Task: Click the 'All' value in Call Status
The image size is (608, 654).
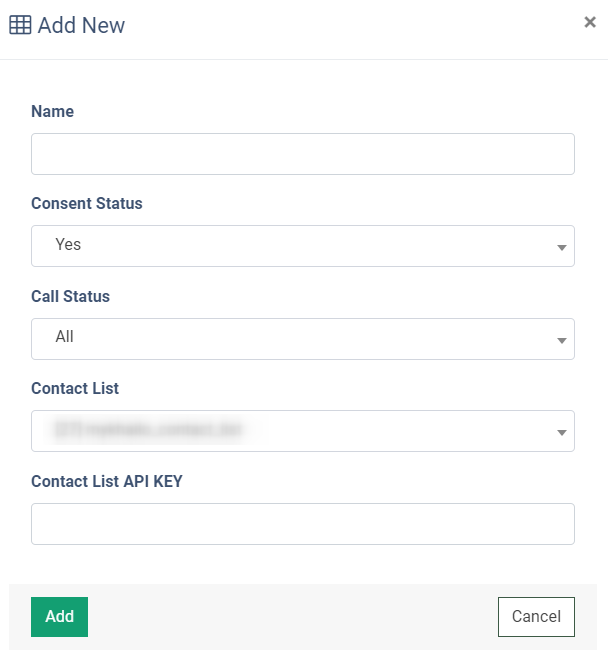Action: click(x=64, y=337)
